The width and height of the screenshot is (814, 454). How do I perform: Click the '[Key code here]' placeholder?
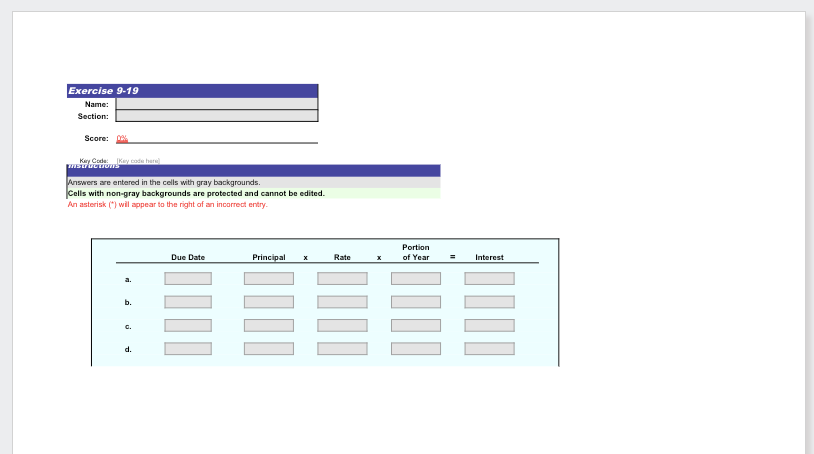pos(138,161)
